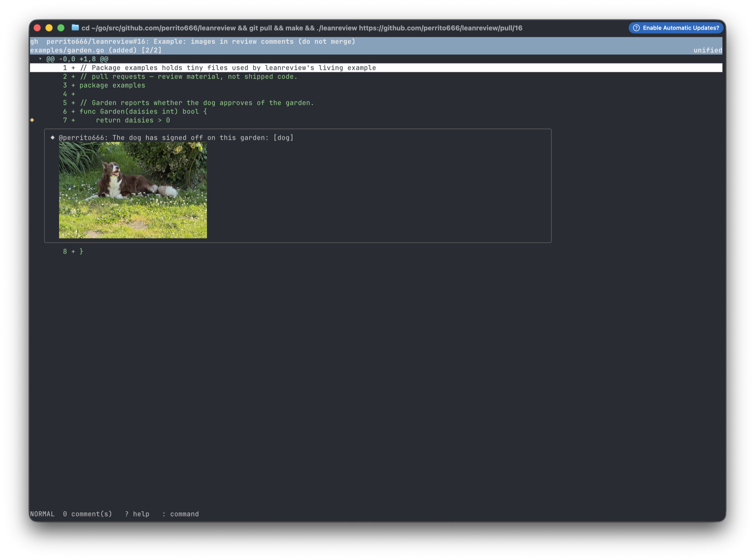Select line 7 'return daisies > 0'
755x560 pixels.
(376, 120)
